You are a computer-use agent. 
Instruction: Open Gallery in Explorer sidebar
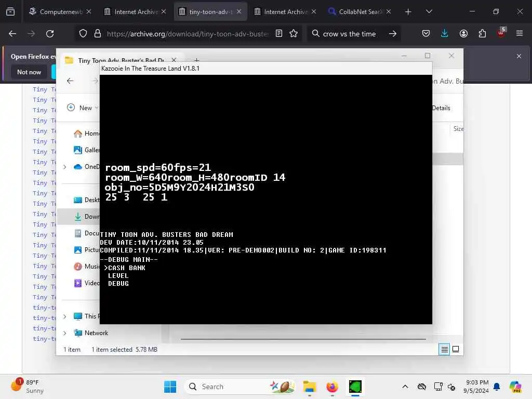[x=87, y=150]
